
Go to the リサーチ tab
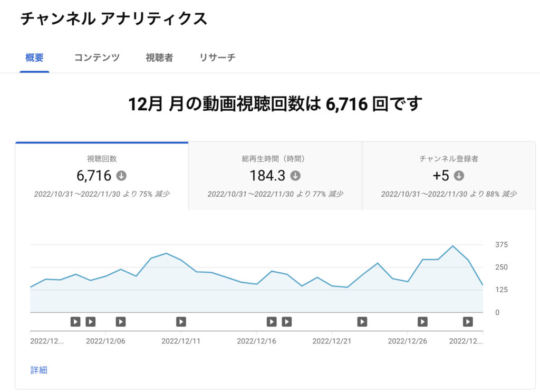pos(217,58)
